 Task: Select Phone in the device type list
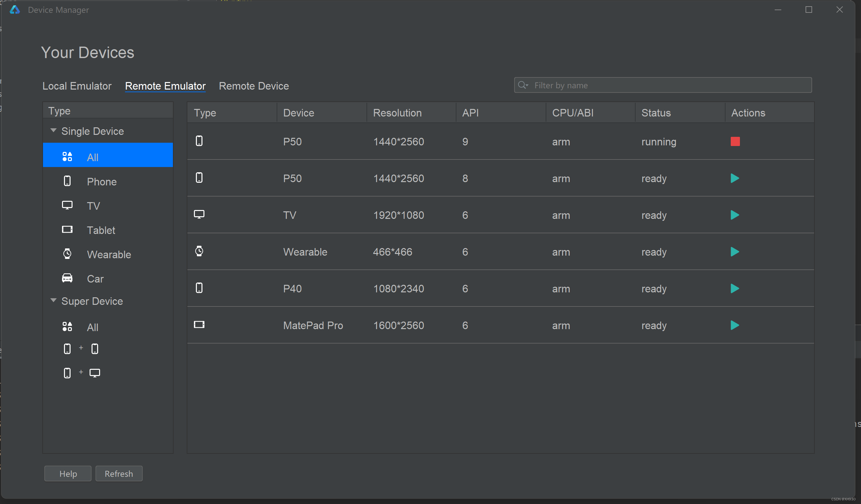(x=101, y=181)
